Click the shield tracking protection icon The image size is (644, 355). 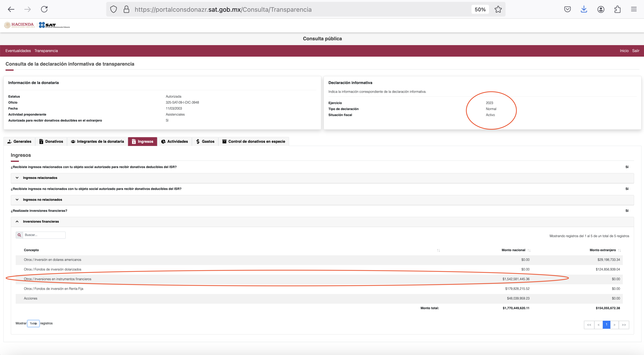pyautogui.click(x=114, y=9)
